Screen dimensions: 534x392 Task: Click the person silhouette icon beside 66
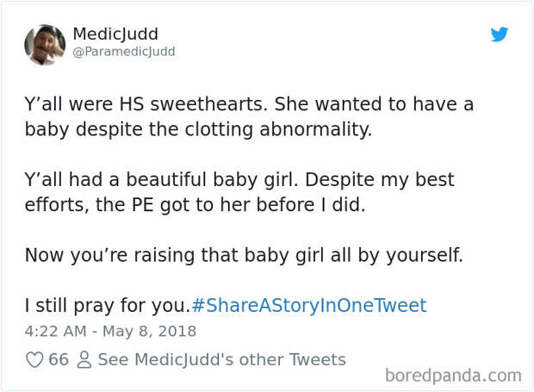click(84, 359)
